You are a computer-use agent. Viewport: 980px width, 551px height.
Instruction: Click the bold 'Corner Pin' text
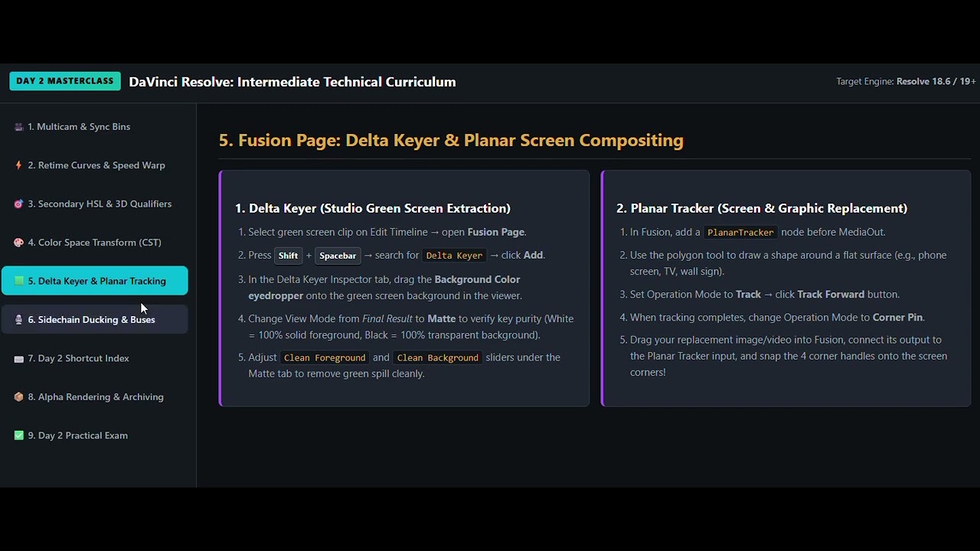[897, 317]
